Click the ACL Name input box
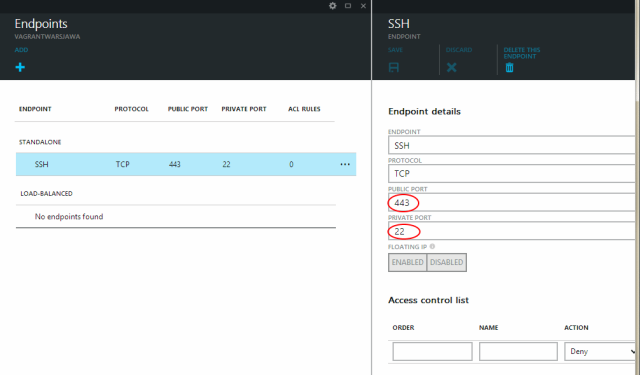The width and height of the screenshot is (640, 375). 518,351
